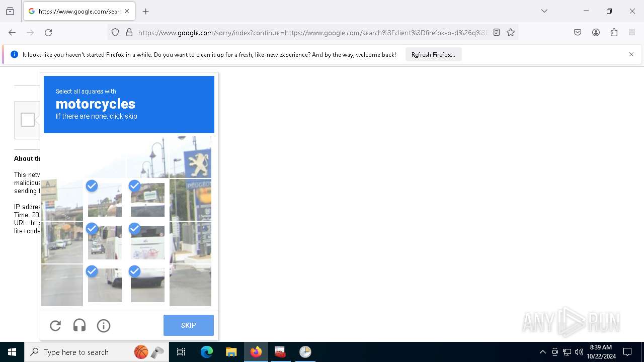Select the right tile with blue price board

190,242
